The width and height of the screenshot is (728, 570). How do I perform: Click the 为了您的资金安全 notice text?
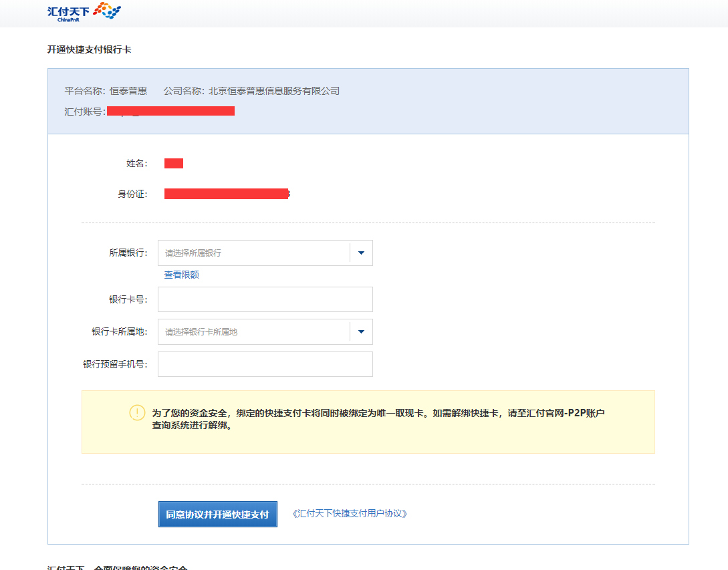pos(378,419)
